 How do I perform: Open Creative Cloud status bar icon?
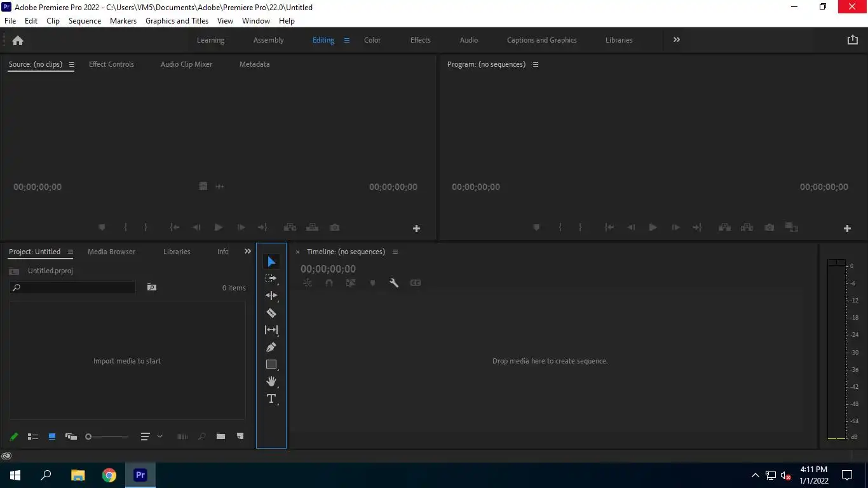pyautogui.click(x=6, y=456)
